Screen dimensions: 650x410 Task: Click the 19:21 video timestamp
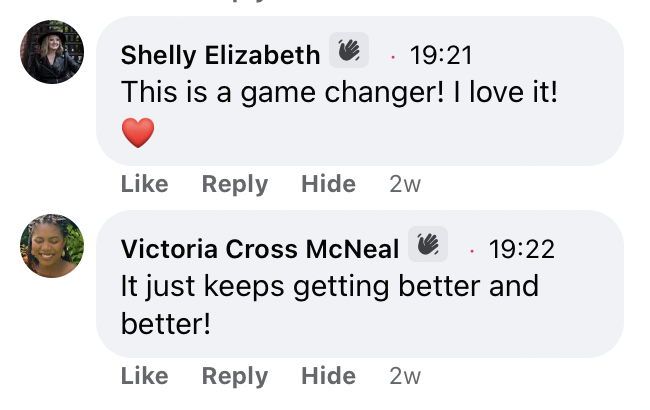pos(441,56)
